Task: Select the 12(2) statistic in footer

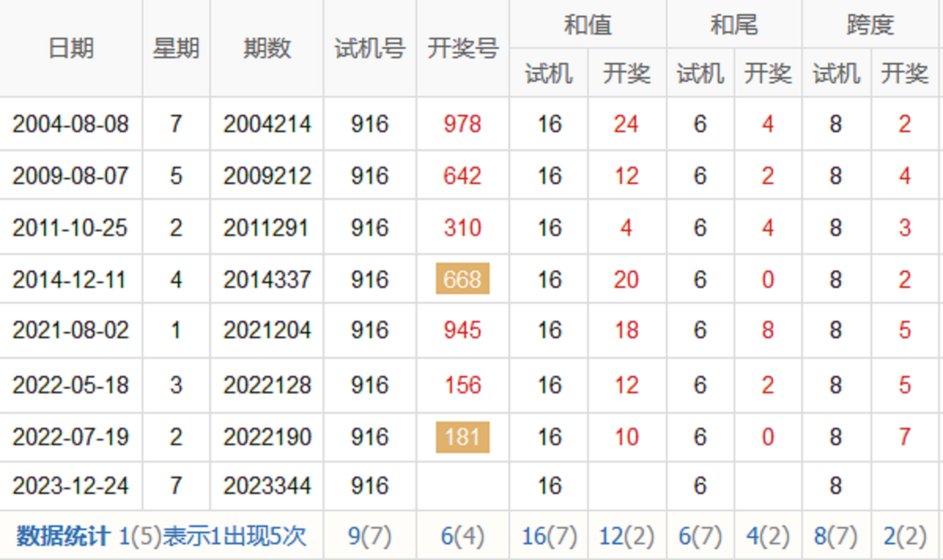Action: [626, 536]
